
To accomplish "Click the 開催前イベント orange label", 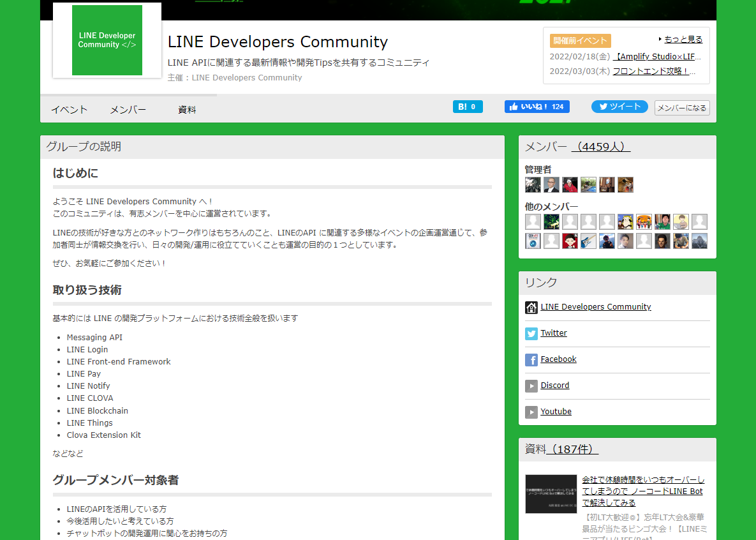I will point(580,41).
